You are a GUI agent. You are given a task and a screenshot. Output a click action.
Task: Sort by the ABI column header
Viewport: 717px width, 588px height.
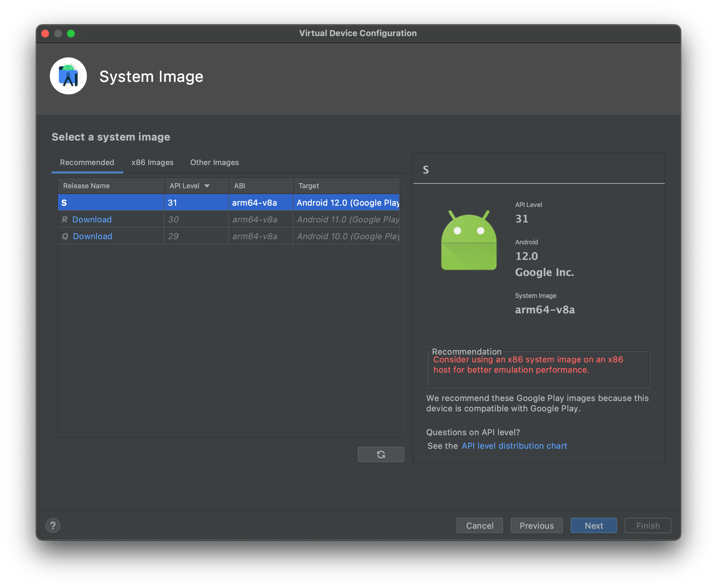[x=240, y=186]
